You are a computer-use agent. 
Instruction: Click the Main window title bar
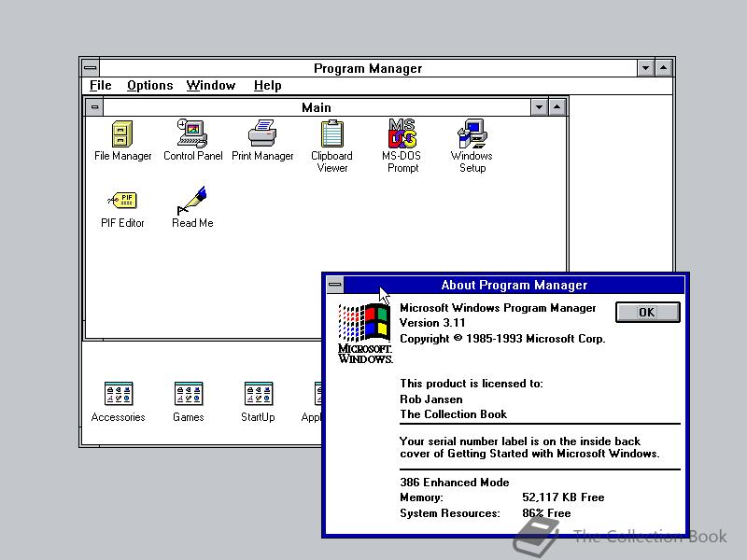pyautogui.click(x=316, y=106)
